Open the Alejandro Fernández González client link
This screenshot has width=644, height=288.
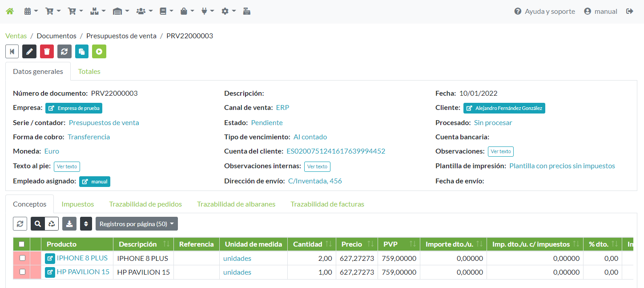[504, 108]
